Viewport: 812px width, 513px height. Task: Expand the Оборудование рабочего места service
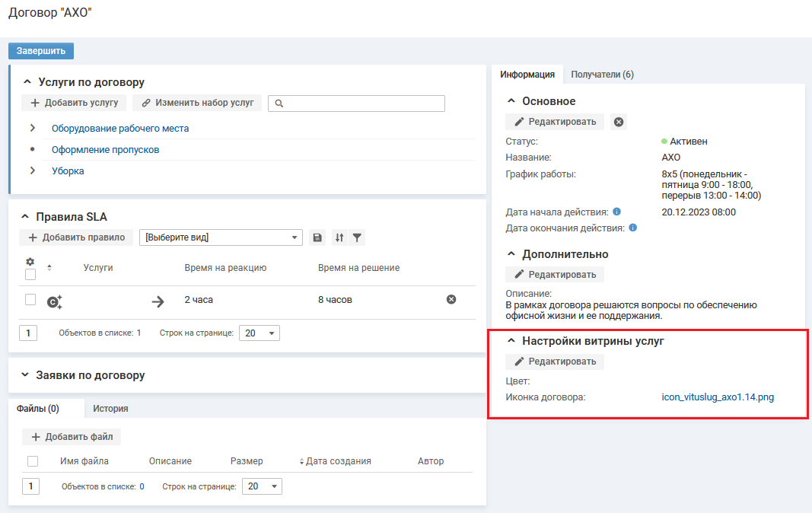[x=33, y=128]
